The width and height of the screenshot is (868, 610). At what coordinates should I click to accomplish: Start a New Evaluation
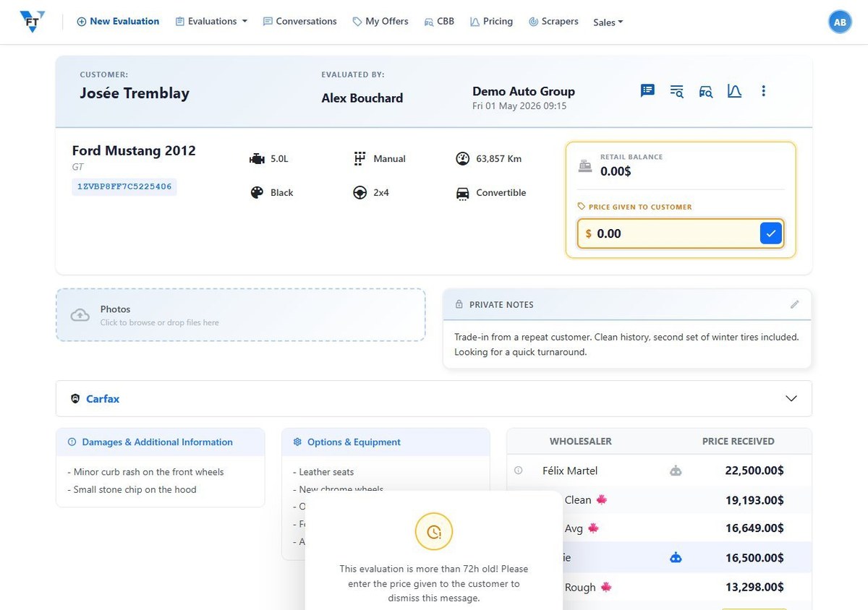point(118,22)
